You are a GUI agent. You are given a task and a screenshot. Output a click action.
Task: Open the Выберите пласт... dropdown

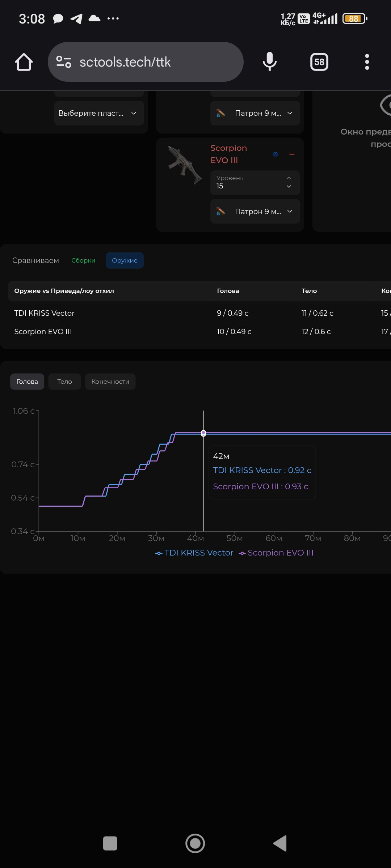coord(99,113)
